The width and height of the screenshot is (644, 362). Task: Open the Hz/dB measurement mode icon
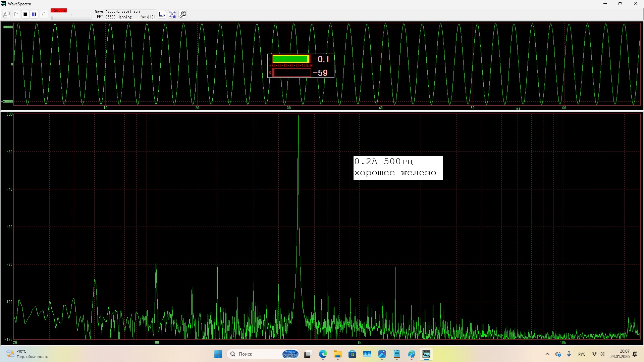[172, 14]
